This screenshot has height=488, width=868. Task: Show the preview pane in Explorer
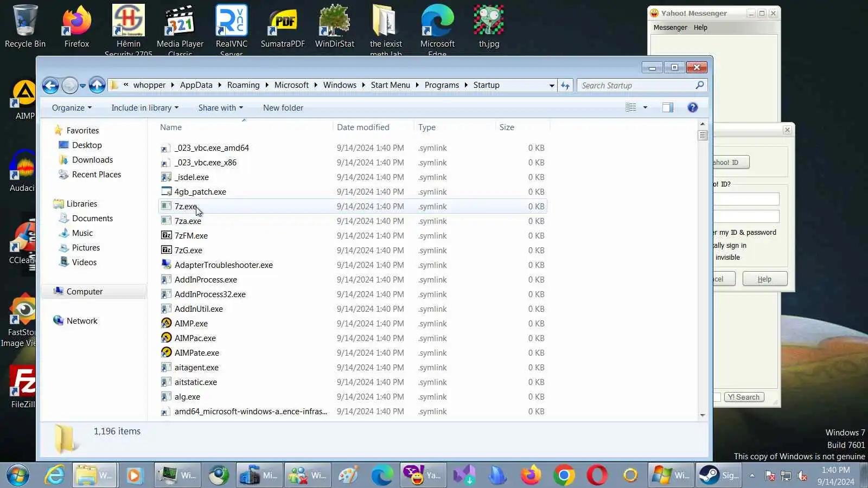coord(668,107)
